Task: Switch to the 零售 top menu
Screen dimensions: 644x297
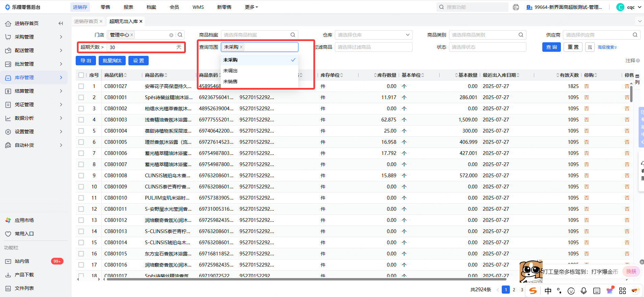Action: pos(105,7)
